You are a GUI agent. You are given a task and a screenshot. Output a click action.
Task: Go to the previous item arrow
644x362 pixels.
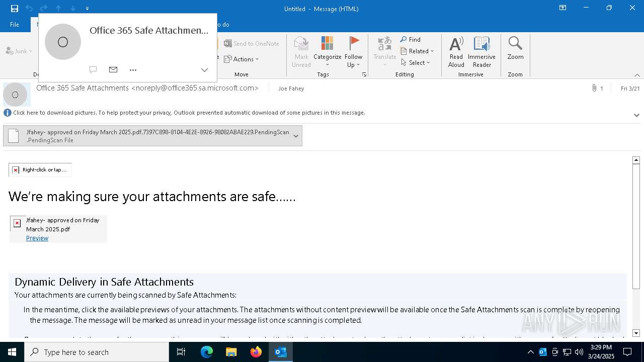(x=58, y=8)
